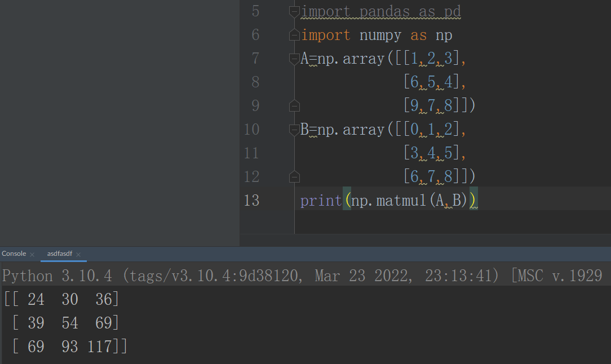
Task: Select the asdfasdf console tab
Action: pyautogui.click(x=59, y=255)
